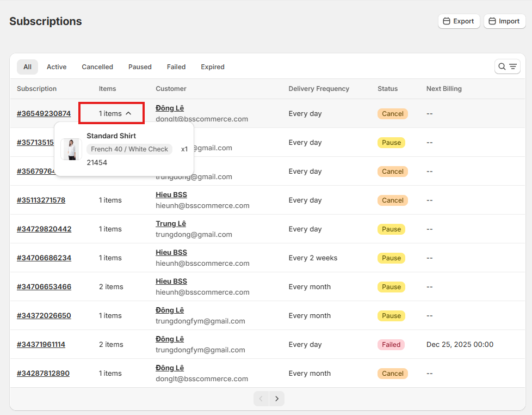Open customer Trung Lê link

click(x=171, y=224)
